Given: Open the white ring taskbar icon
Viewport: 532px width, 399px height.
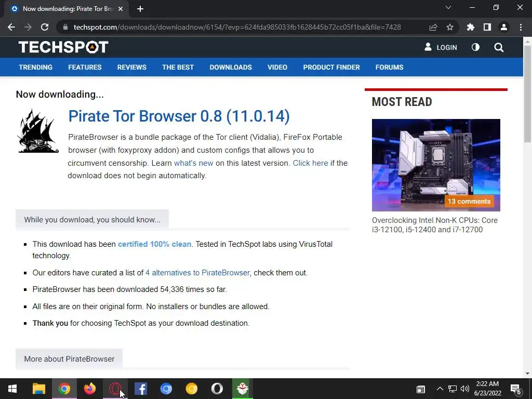Looking at the screenshot, I should (217, 389).
